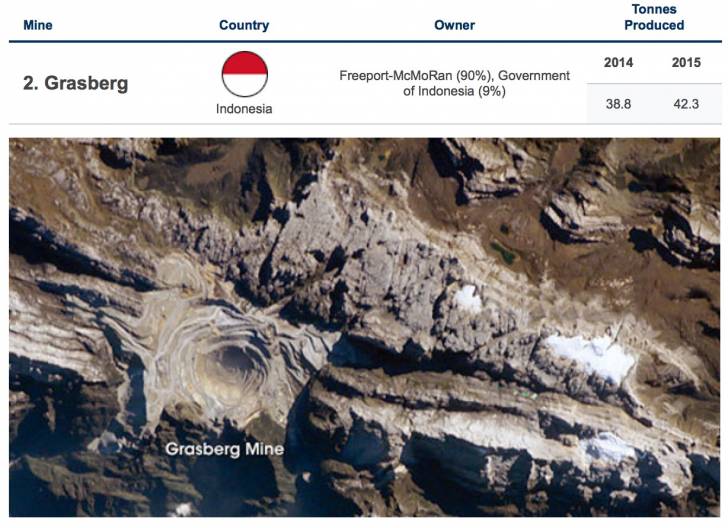This screenshot has width=728, height=528.
Task: Select the 2015 year subheader
Action: point(686,63)
